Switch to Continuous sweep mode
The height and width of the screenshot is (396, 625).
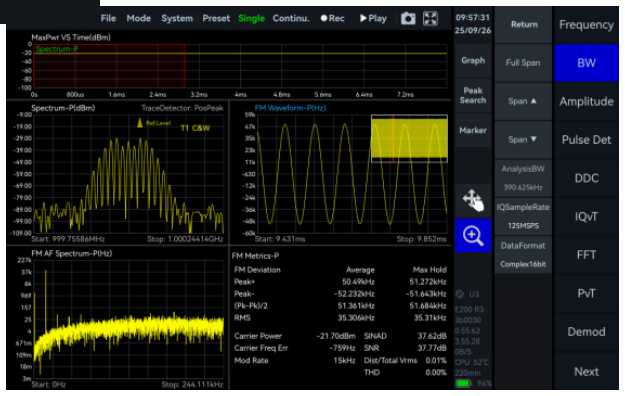291,18
